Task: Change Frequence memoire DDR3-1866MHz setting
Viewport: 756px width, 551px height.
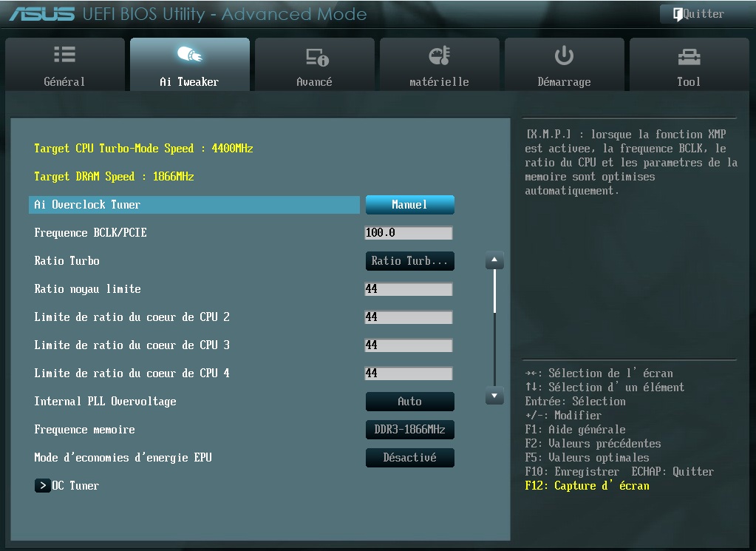Action: coord(409,430)
